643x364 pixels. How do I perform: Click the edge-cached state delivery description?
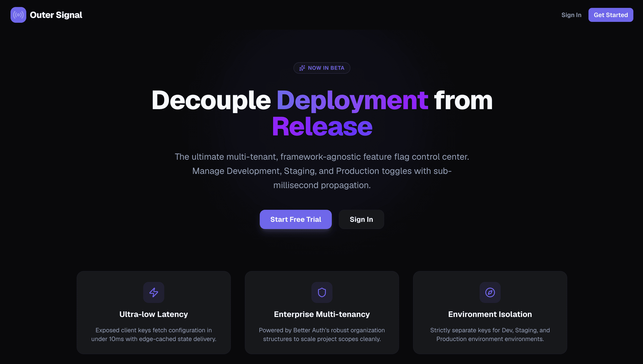click(154, 334)
